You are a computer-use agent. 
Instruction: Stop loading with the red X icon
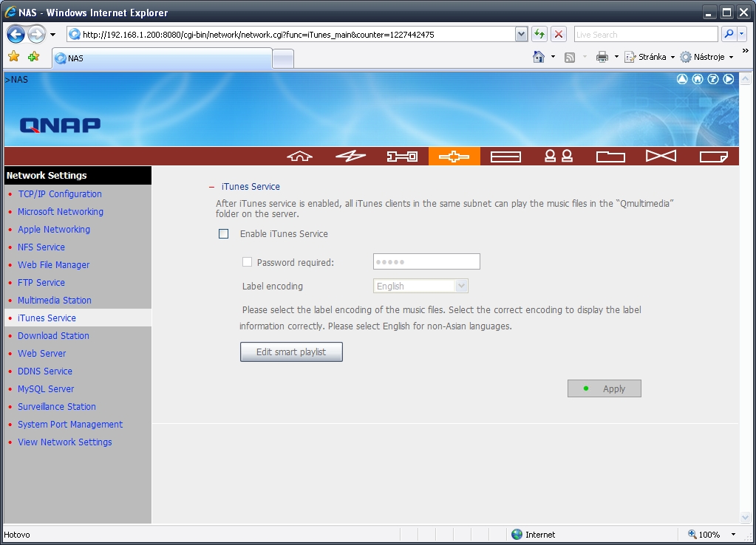(x=559, y=34)
